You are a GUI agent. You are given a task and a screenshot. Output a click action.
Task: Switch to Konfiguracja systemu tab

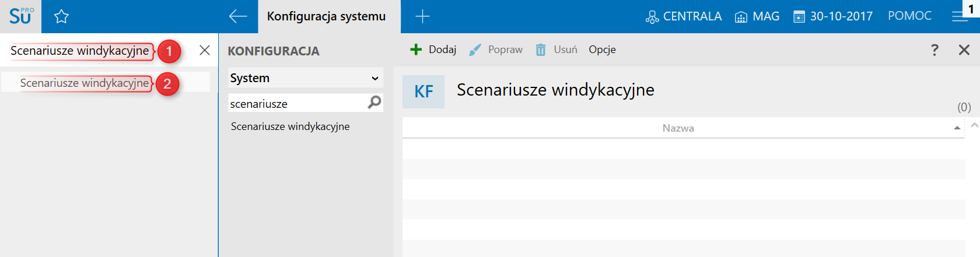click(x=326, y=16)
